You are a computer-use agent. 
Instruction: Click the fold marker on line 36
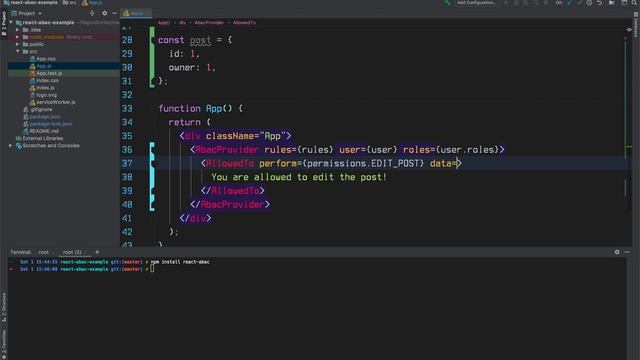click(152, 150)
